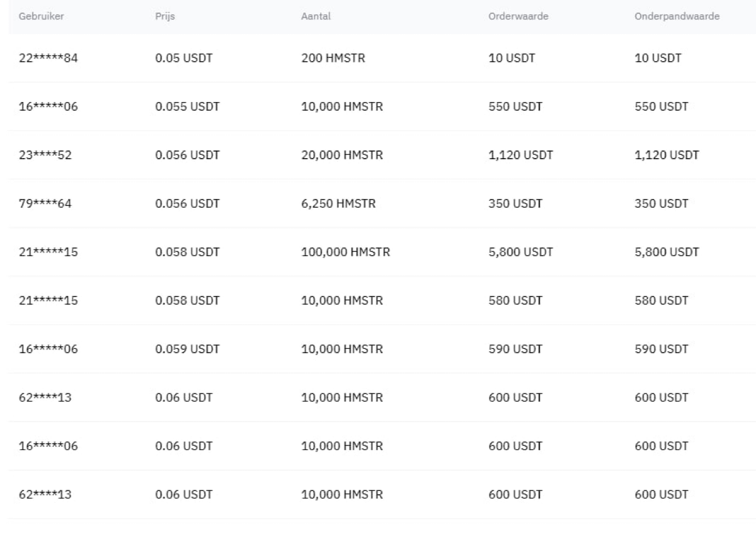Click 10,000 HMSTR in the 0.055 USDT row
The width and height of the screenshot is (756, 542).
342,107
